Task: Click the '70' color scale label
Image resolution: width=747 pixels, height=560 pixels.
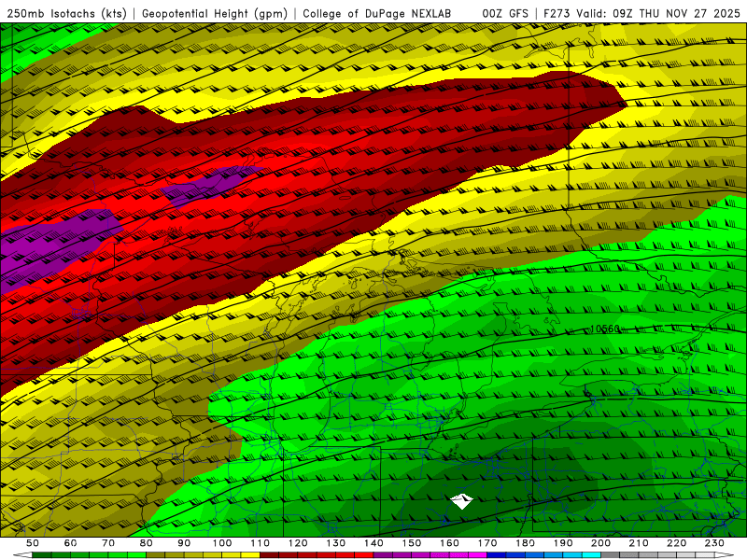Action: 108,543
